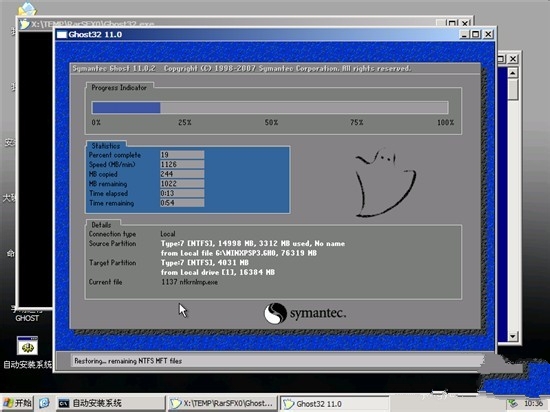Viewport: 550px width, 412px height.
Task: Click the Ghost32 11.0 title bar icon
Action: point(62,34)
